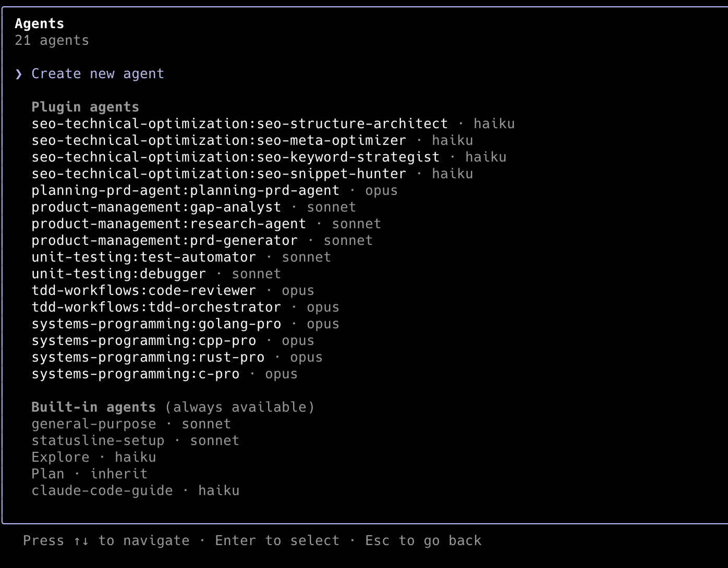Viewport: 728px width, 568px height.
Task: Choose the test-automator agent
Action: pos(143,257)
